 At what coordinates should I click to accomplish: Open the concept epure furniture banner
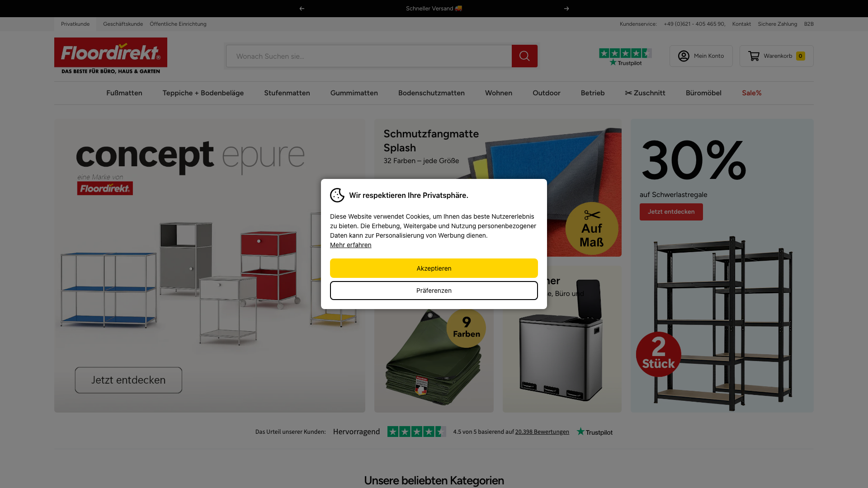pyautogui.click(x=210, y=266)
